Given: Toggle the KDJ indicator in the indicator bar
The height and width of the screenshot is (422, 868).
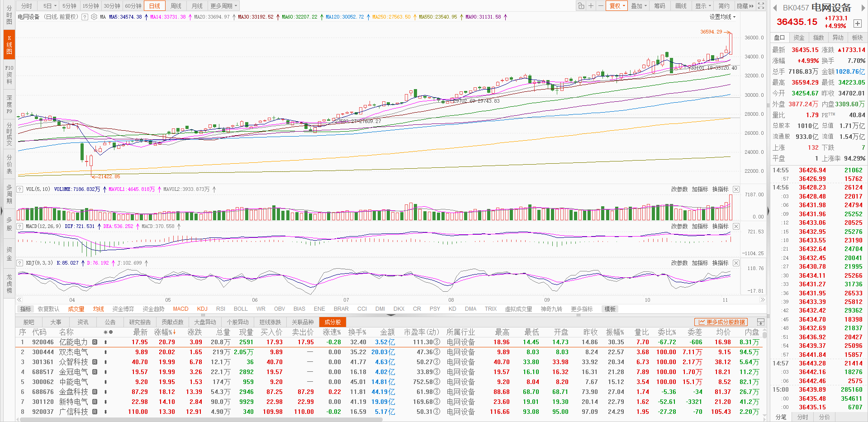Looking at the screenshot, I should click(202, 309).
